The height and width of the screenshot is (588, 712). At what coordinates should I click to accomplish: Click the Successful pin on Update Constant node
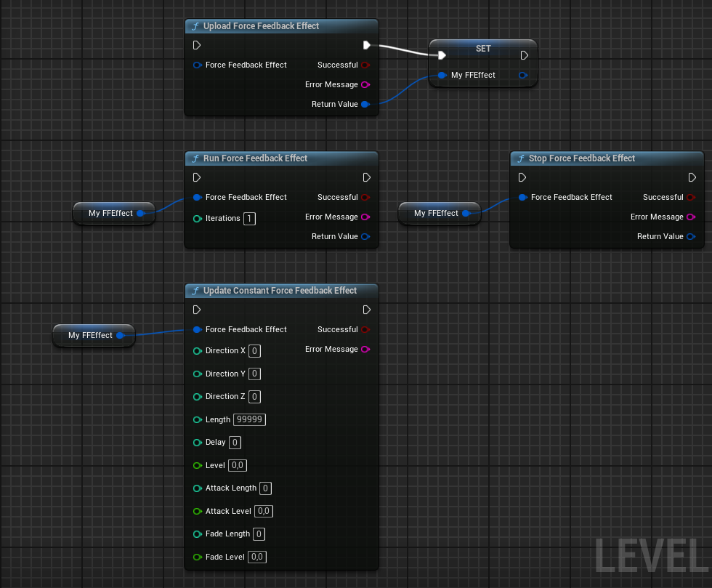(x=365, y=329)
